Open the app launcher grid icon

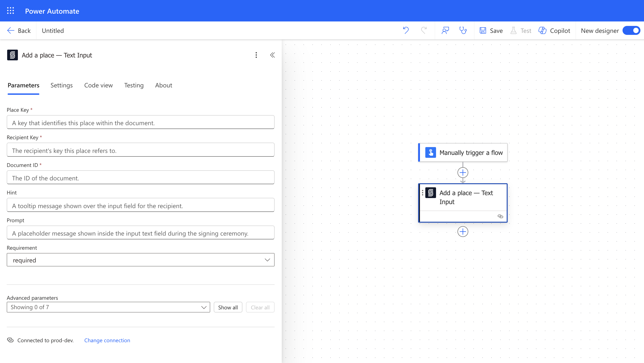tap(10, 11)
